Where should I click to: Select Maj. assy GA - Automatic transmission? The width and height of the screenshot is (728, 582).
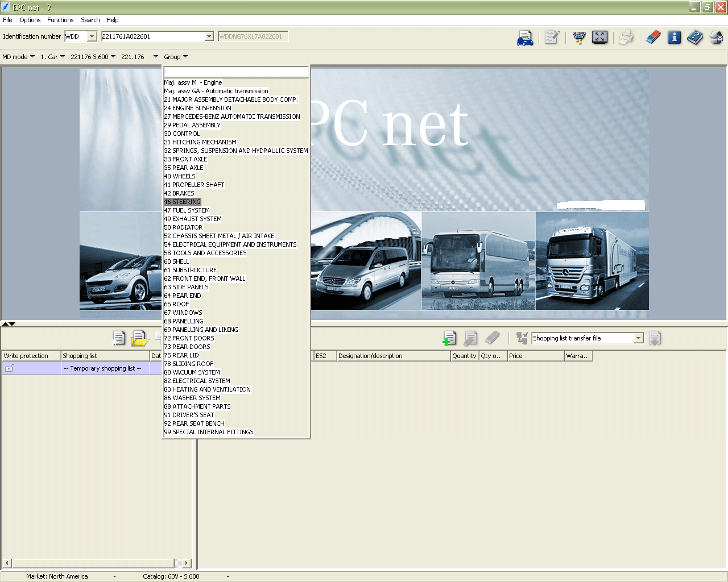(x=216, y=91)
